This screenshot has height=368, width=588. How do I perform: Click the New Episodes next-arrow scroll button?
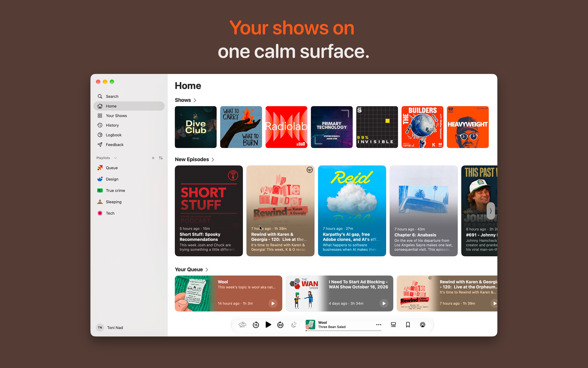coord(491,211)
